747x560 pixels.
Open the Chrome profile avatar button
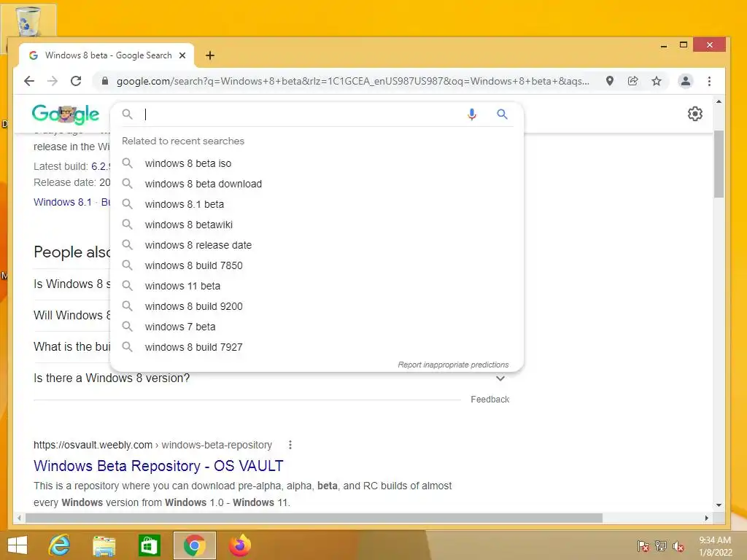[686, 81]
